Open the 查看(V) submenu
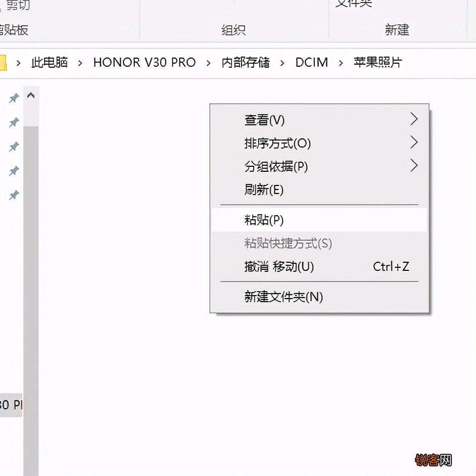The image size is (476, 476). click(319, 120)
